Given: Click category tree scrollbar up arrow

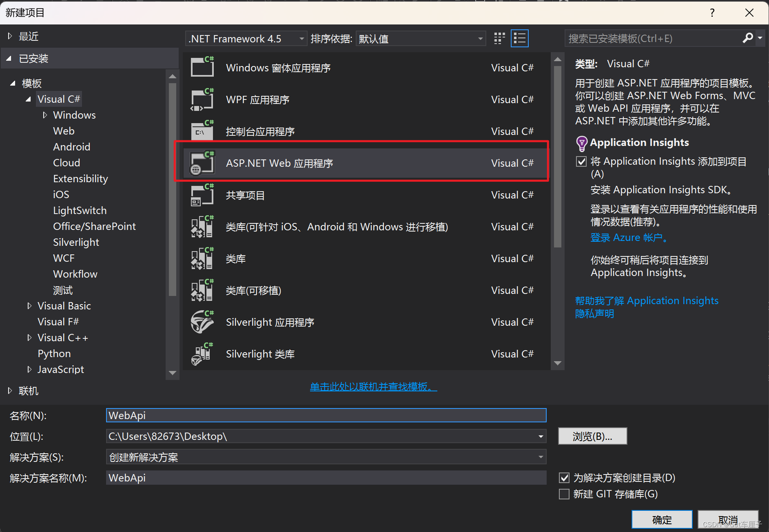Looking at the screenshot, I should [x=173, y=77].
